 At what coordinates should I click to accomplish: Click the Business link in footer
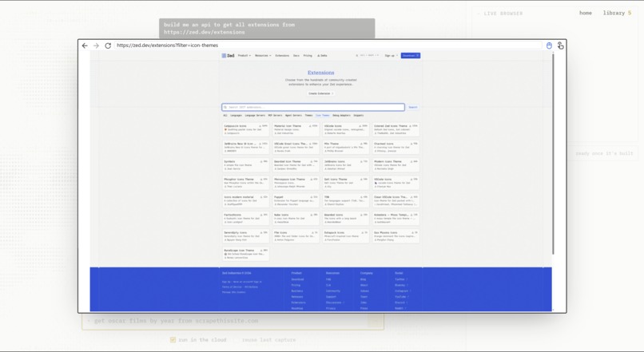297,291
